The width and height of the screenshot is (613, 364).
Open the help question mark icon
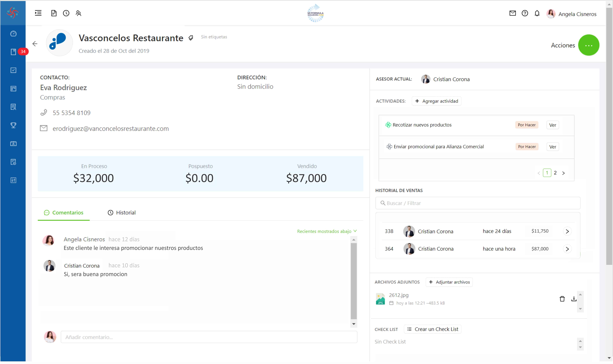click(525, 13)
